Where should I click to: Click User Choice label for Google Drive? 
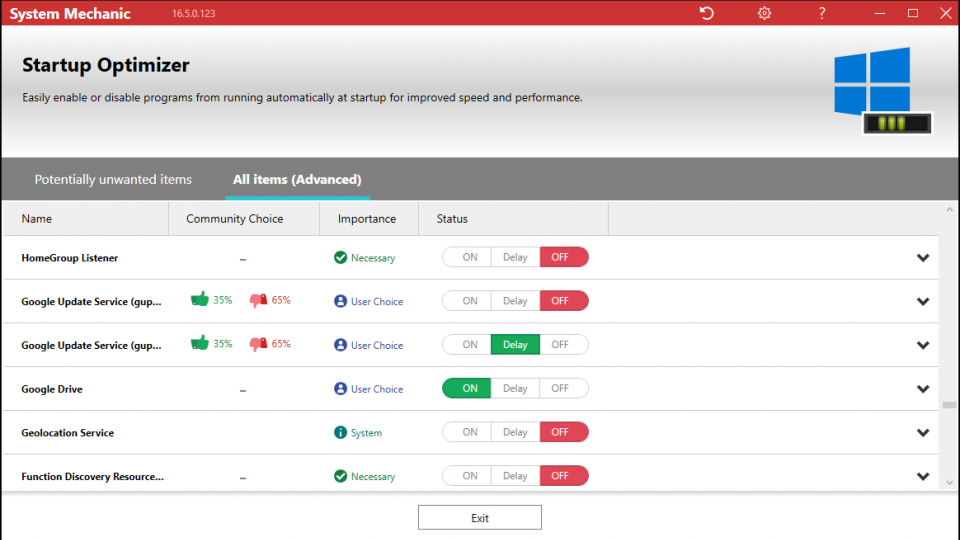(x=377, y=389)
